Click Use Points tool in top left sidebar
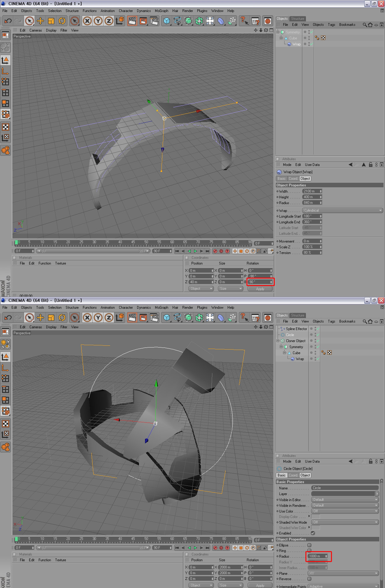The image size is (385, 588). [x=5, y=82]
